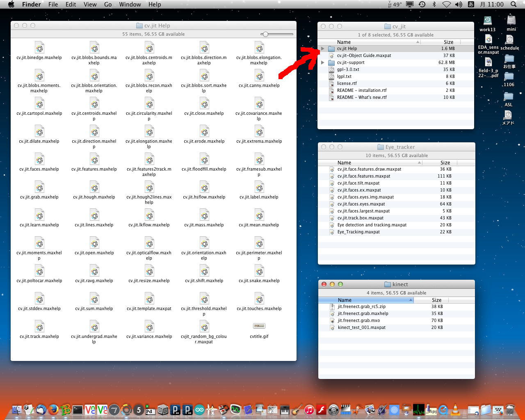Open the Edit menu
Image resolution: width=525 pixels, height=420 pixels.
click(71, 5)
